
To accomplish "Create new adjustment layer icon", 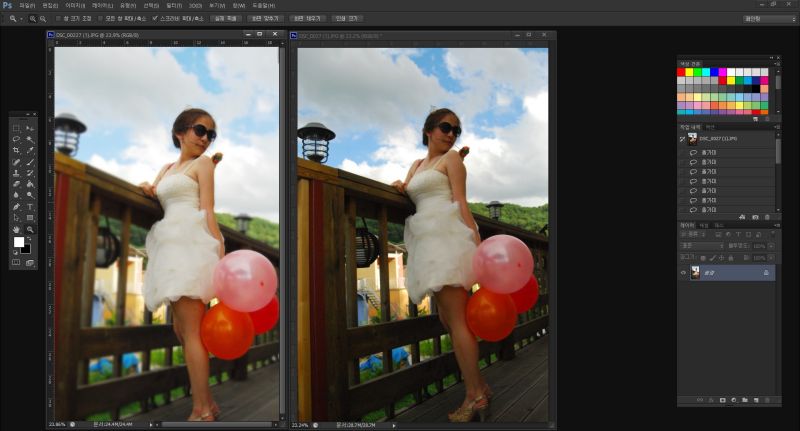I will tap(734, 400).
